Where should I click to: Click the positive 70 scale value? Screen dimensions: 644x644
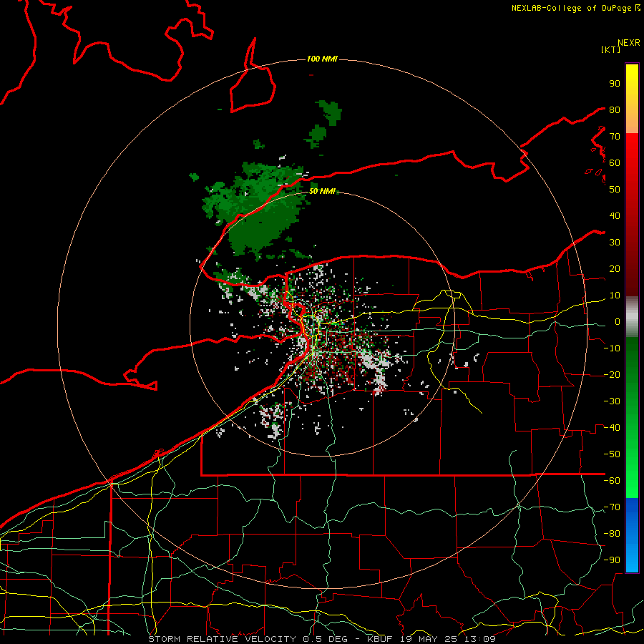(615, 137)
